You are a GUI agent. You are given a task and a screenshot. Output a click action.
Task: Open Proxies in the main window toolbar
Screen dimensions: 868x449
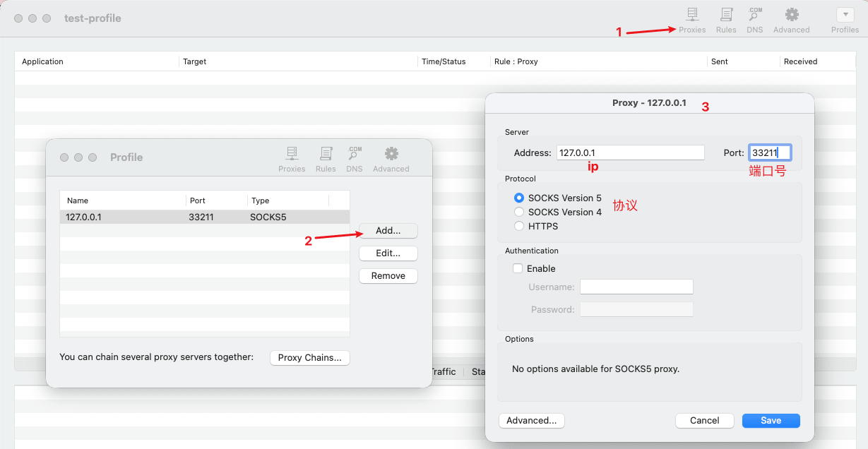click(x=691, y=20)
